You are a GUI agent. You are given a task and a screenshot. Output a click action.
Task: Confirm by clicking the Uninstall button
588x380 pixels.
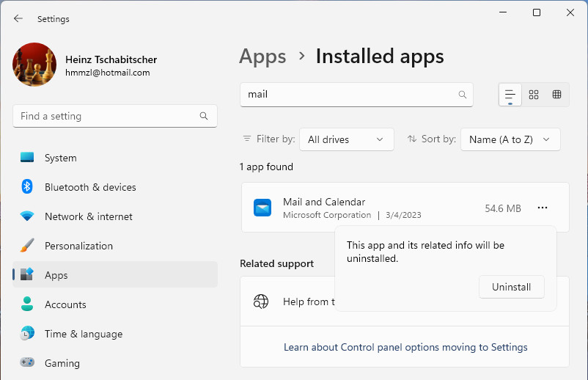(x=512, y=287)
